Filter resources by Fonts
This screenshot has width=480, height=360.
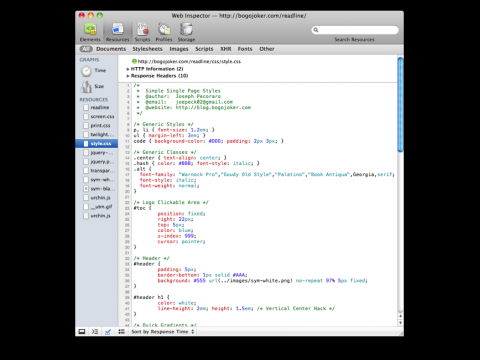pos(245,49)
